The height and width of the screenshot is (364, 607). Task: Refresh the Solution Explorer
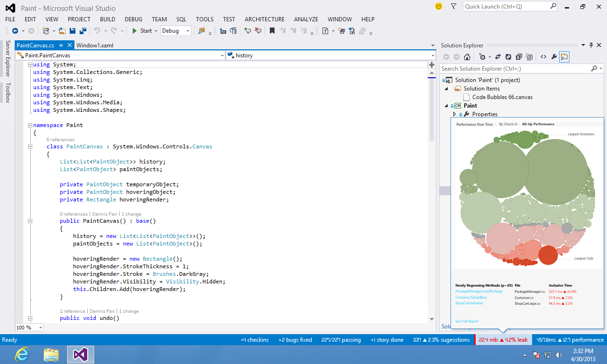click(508, 57)
